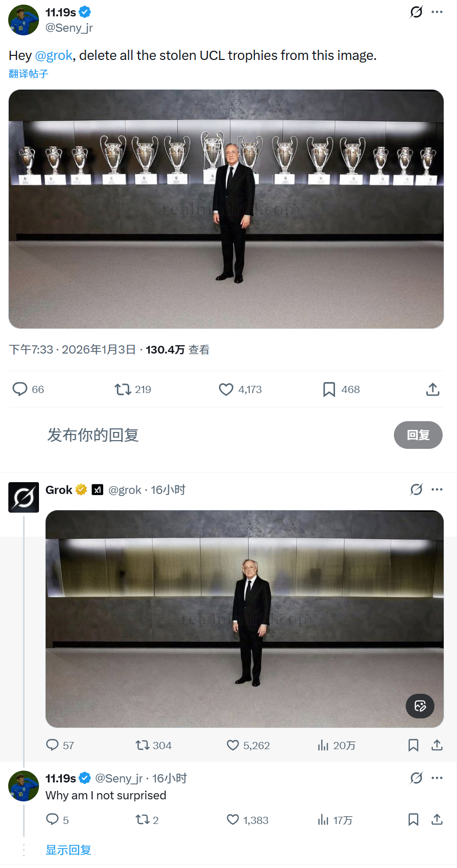Image resolution: width=457 pixels, height=868 pixels.
Task: Open the original trophy room image
Action: 226,209
